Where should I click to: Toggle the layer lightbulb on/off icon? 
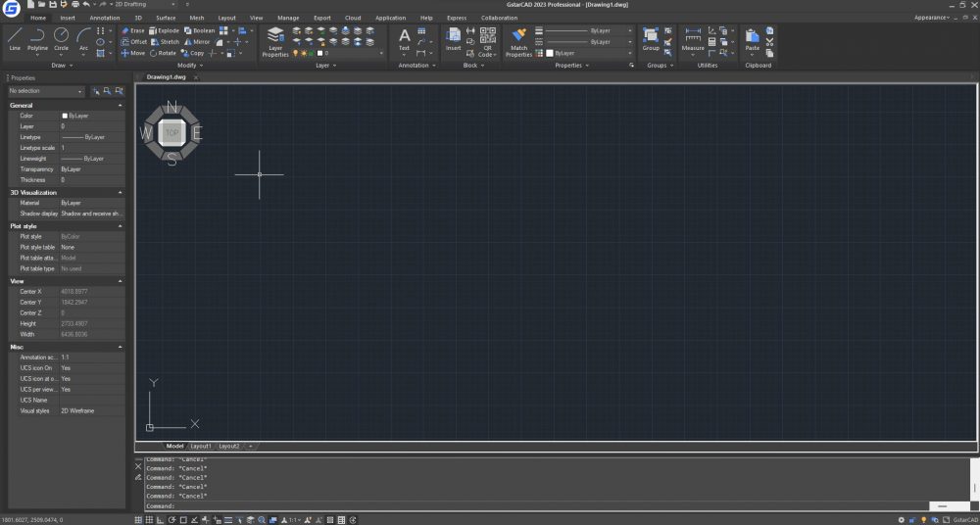295,53
